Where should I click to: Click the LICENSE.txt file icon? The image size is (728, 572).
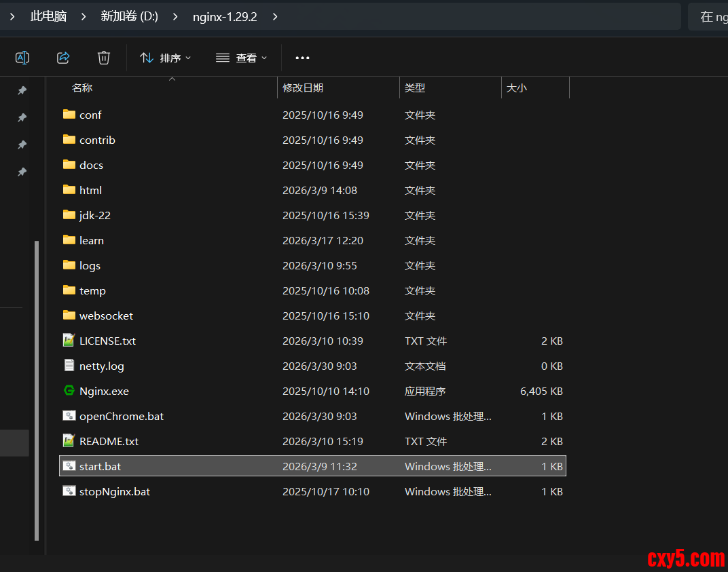click(69, 341)
